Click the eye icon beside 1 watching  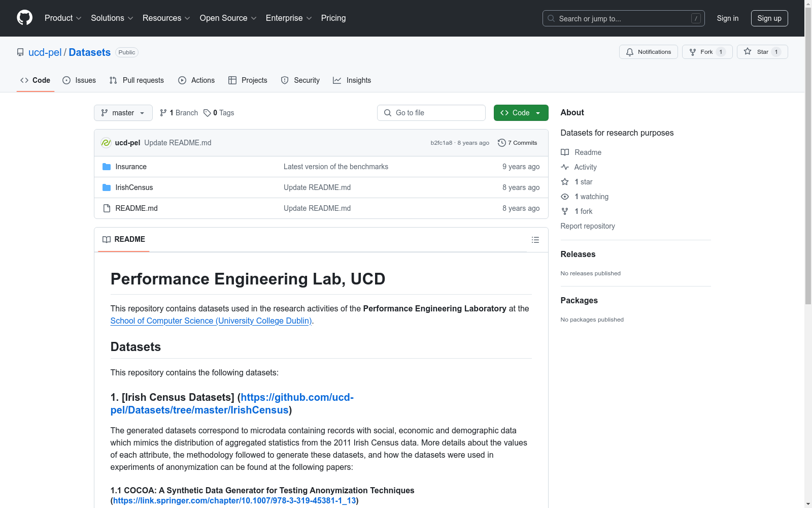(565, 197)
